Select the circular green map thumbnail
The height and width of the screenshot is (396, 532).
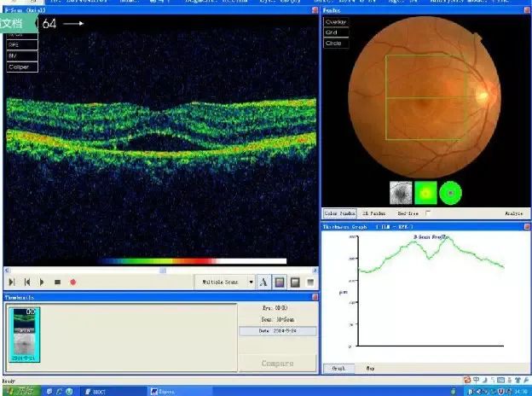point(450,193)
